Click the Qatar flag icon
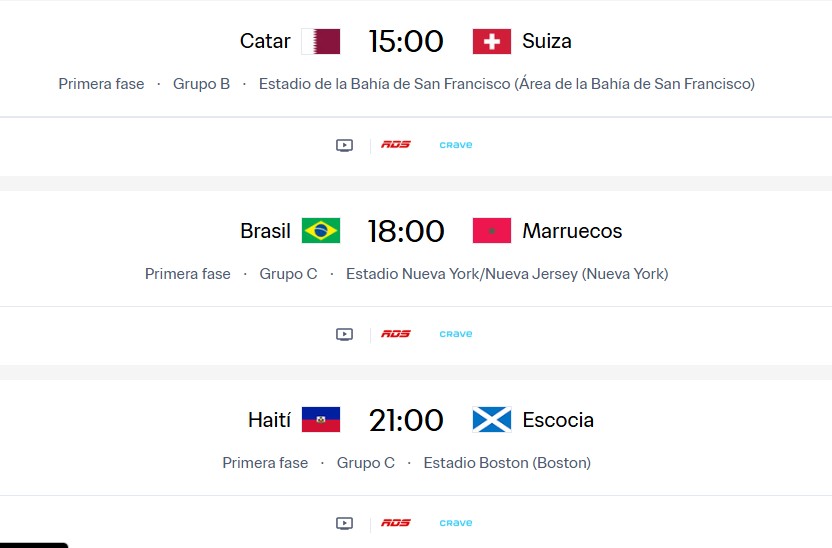The width and height of the screenshot is (832, 548). point(321,41)
